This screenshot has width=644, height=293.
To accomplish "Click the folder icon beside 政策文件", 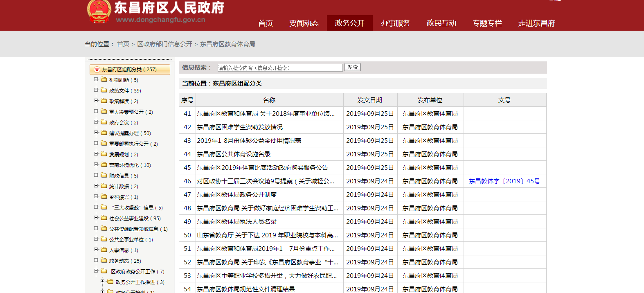I will pyautogui.click(x=104, y=90).
